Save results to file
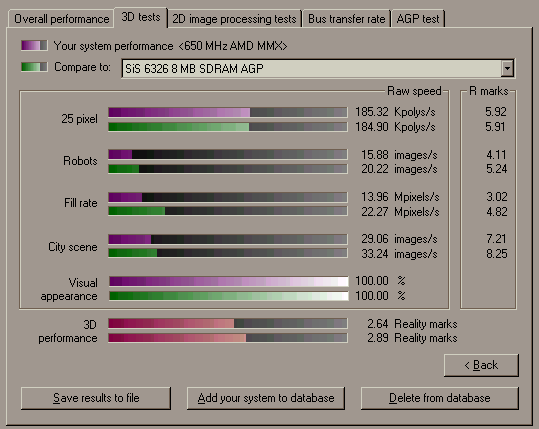Viewport: 539px width, 429px height. 96,398
